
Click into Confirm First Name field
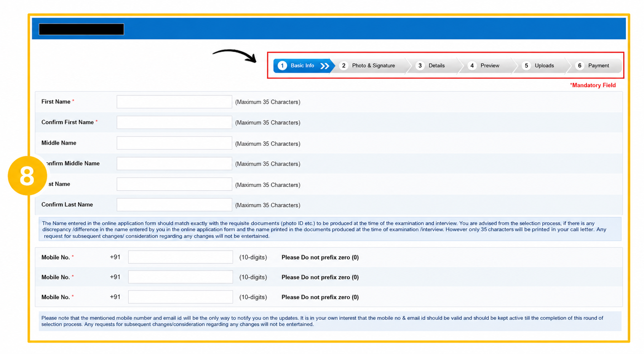click(174, 123)
